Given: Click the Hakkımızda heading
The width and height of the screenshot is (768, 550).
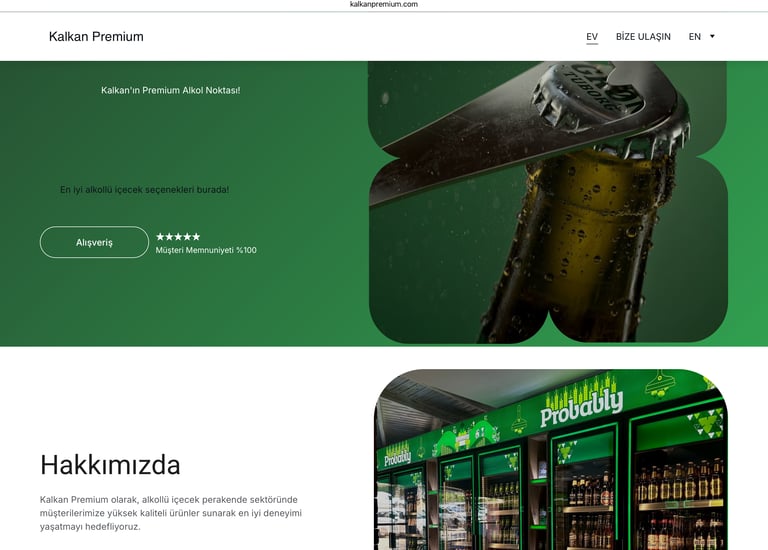Looking at the screenshot, I should pyautogui.click(x=110, y=465).
